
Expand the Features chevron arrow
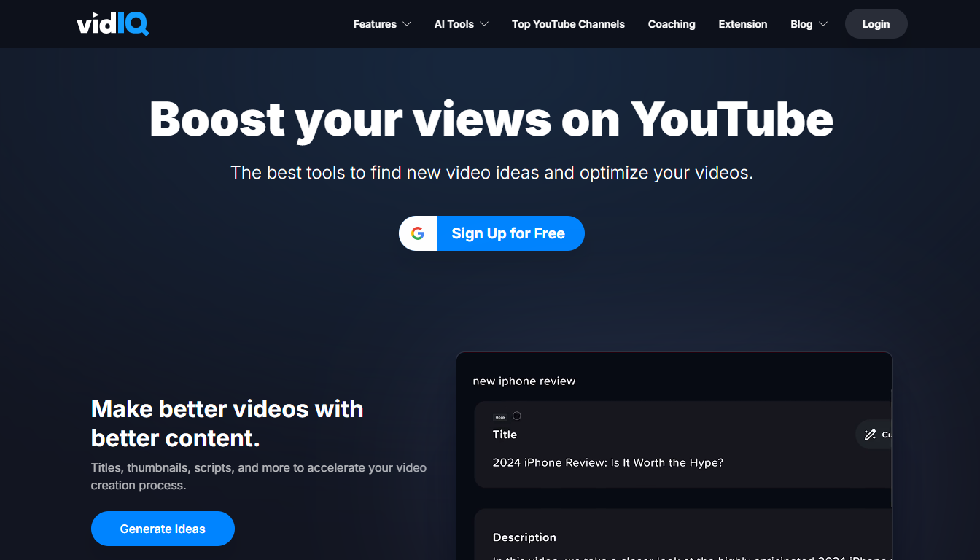coord(407,24)
